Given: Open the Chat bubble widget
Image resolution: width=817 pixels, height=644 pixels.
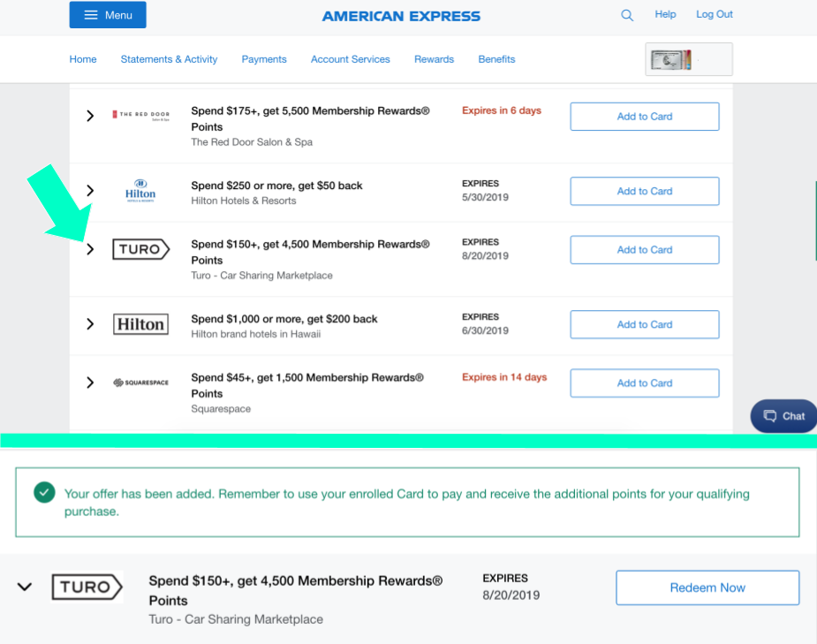Looking at the screenshot, I should (783, 416).
